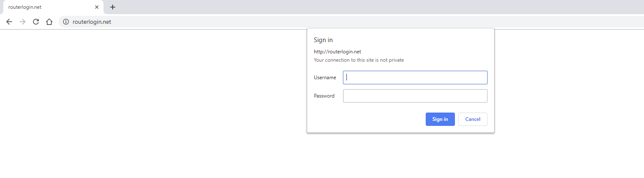Cancel the sign-in dialog
This screenshot has width=644, height=178.
(472, 119)
